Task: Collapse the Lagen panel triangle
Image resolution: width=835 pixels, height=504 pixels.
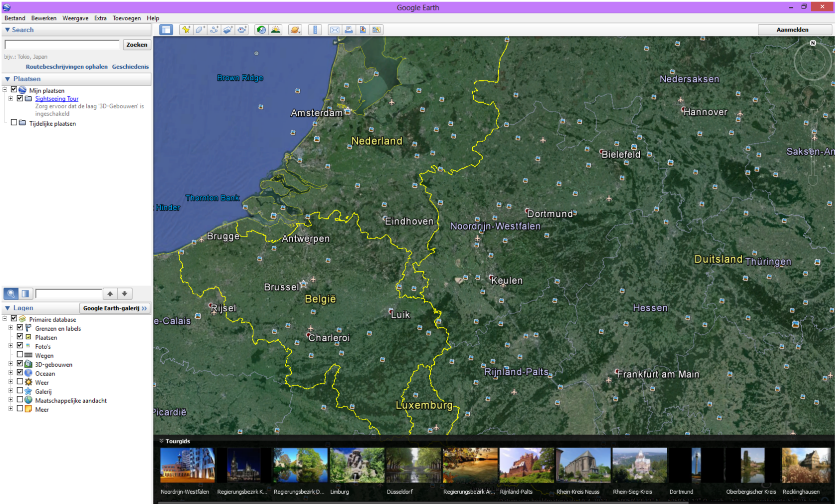Action: (7, 308)
